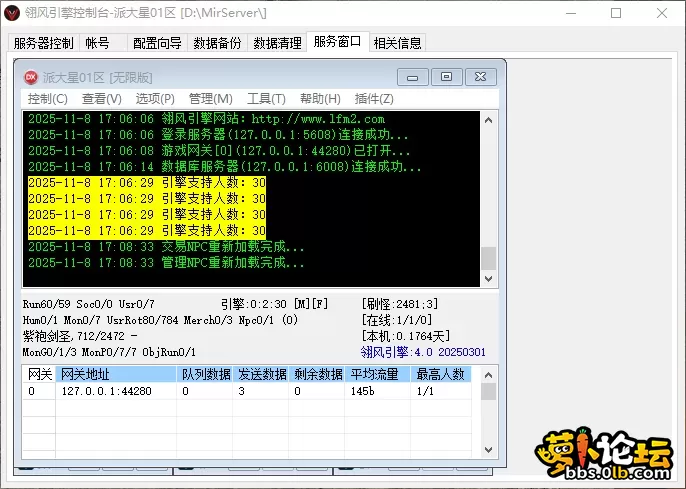Open the 管理(M) menu
Viewport: 686px width, 489px height.
(210, 99)
